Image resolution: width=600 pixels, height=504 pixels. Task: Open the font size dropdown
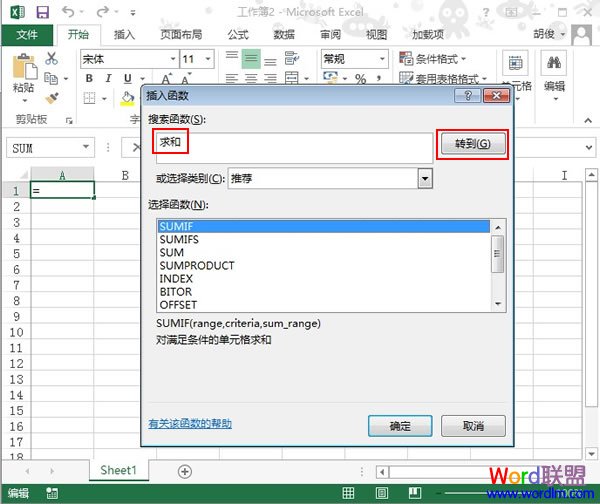coord(208,59)
